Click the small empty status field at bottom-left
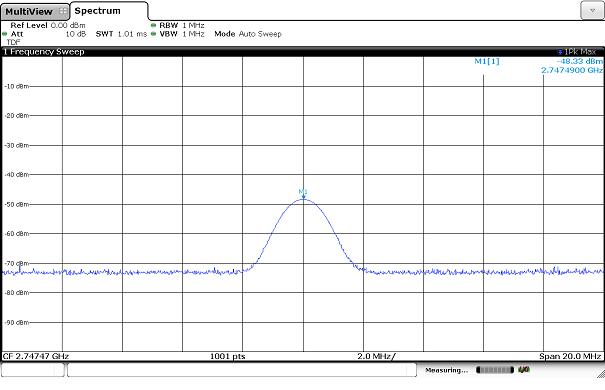Image resolution: width=605 pixels, height=390 pixels. [x=33, y=370]
